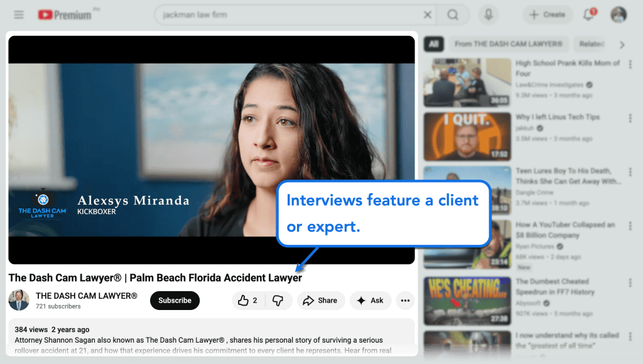The height and width of the screenshot is (364, 643).
Task: Start voice search with the microphone
Action: coord(489,15)
